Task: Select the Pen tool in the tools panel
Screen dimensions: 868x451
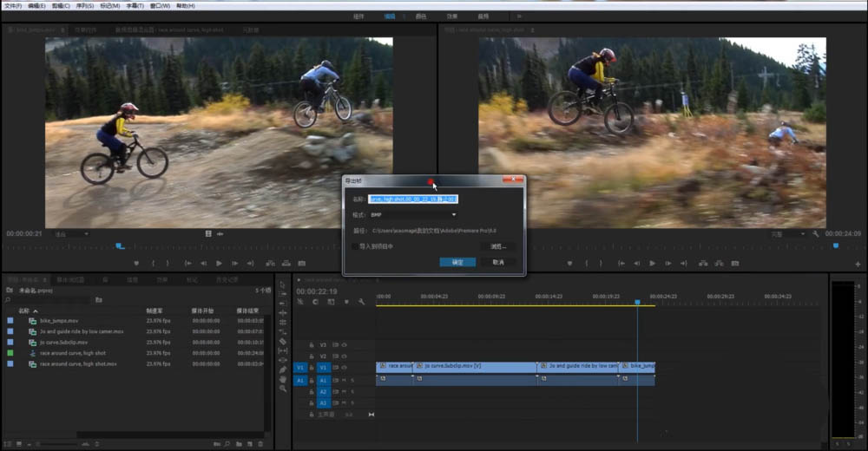Action: pyautogui.click(x=283, y=369)
